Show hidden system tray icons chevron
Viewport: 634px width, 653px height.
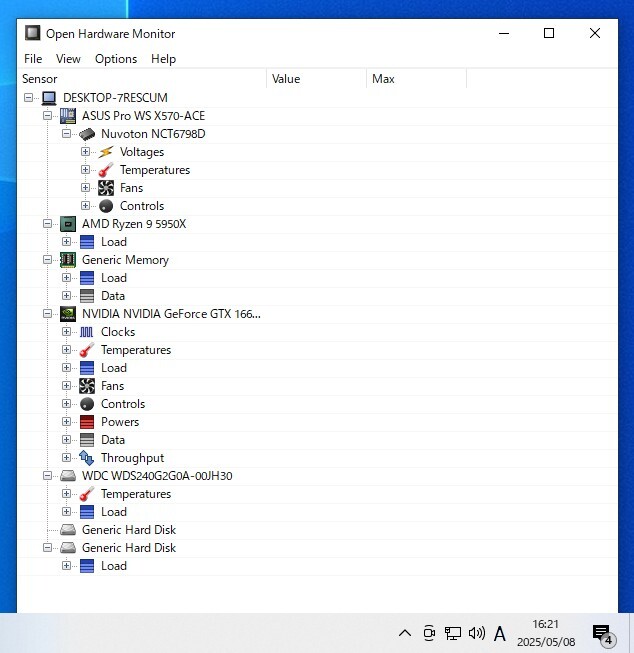point(405,633)
